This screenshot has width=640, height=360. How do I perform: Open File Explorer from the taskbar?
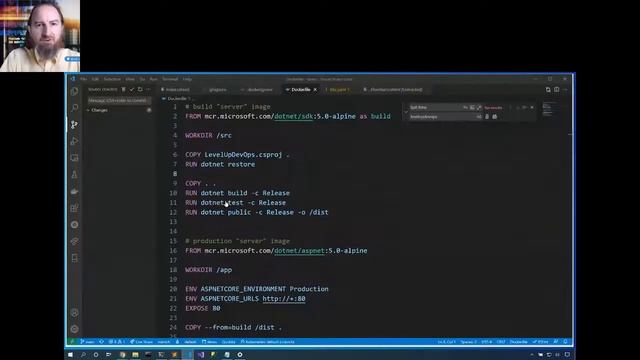click(135, 355)
